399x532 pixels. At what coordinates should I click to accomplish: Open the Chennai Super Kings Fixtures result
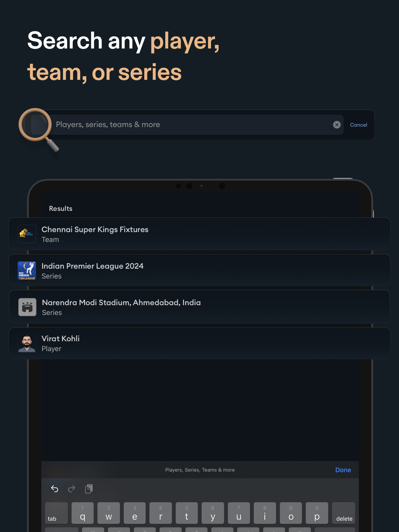tap(199, 234)
